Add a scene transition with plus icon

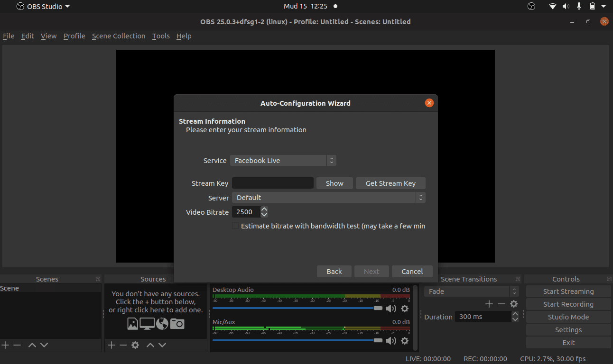tap(489, 304)
